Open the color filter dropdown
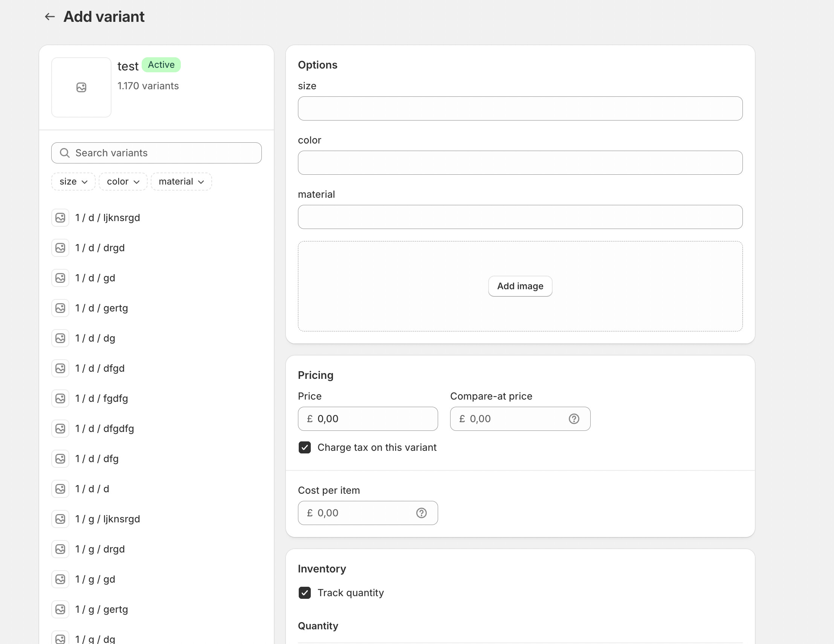 pyautogui.click(x=123, y=182)
